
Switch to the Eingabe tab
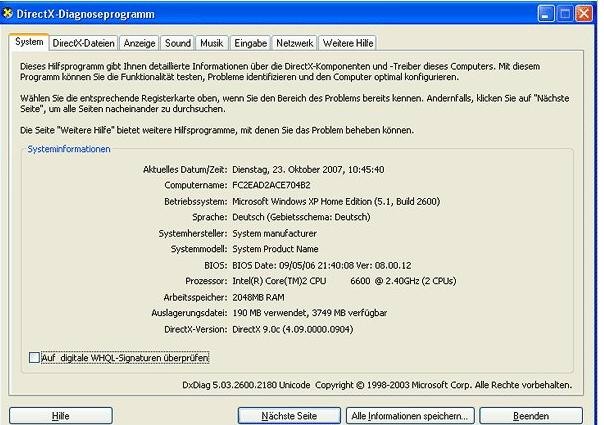250,44
